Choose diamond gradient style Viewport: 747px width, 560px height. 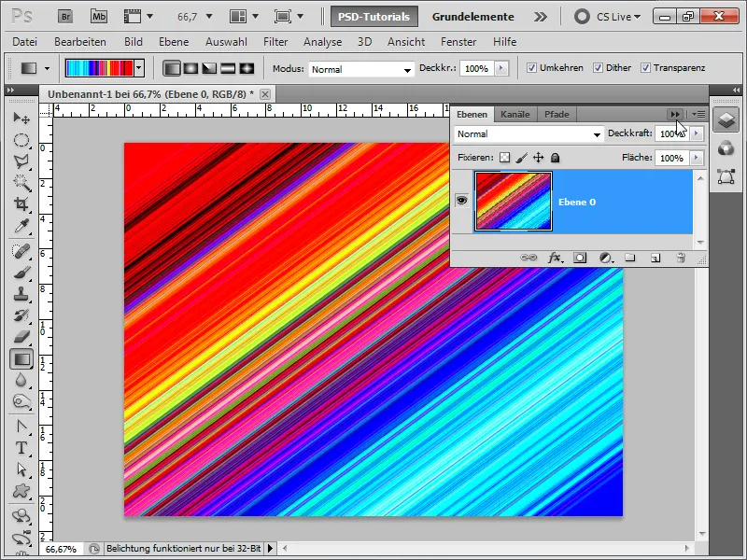247,68
